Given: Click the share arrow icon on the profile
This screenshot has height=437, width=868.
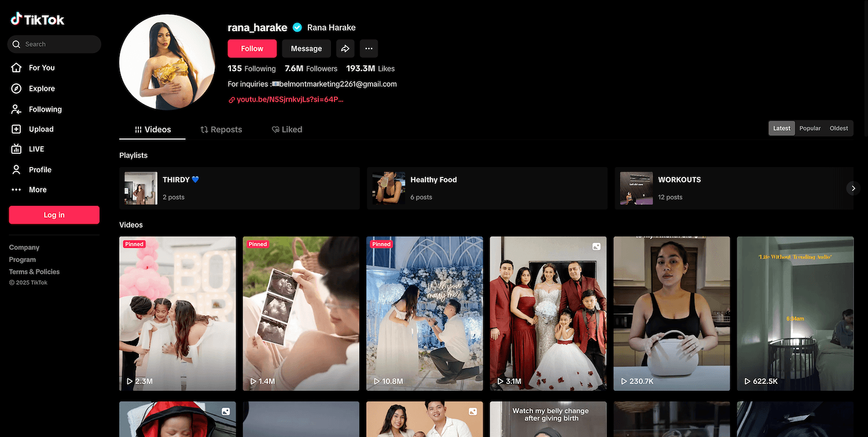Looking at the screenshot, I should pyautogui.click(x=345, y=49).
